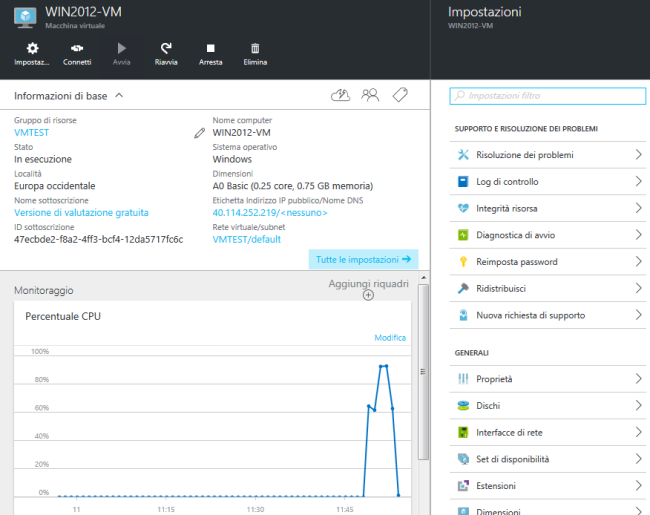
Task: Open Log di controllo settings item
Action: click(x=545, y=182)
